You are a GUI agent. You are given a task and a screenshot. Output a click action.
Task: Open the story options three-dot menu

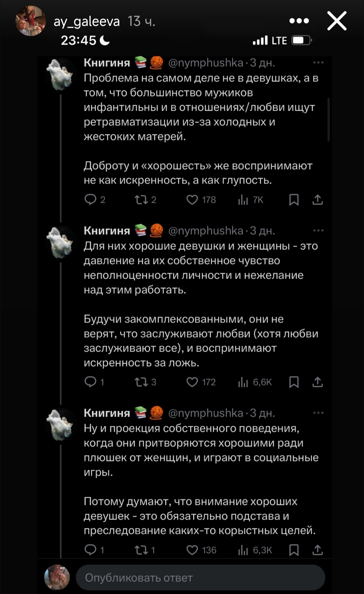299,21
